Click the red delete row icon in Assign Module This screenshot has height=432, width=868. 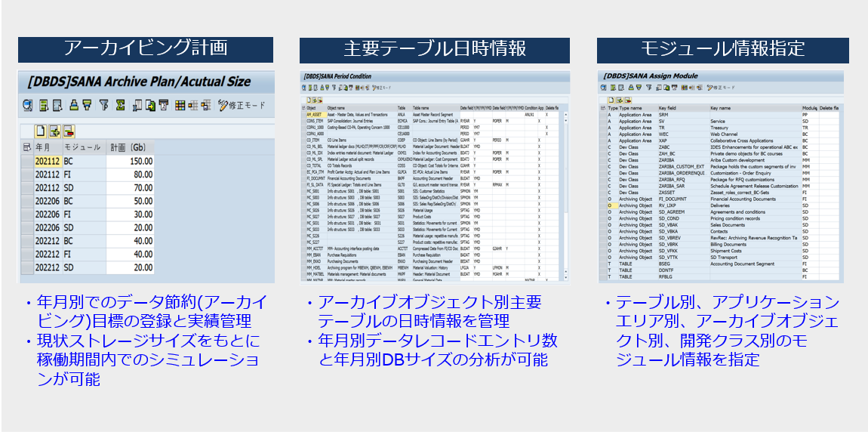point(628,100)
